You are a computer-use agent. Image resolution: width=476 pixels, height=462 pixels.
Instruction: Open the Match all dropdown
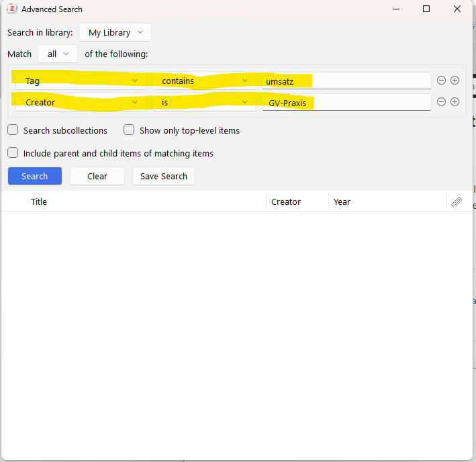pos(58,54)
